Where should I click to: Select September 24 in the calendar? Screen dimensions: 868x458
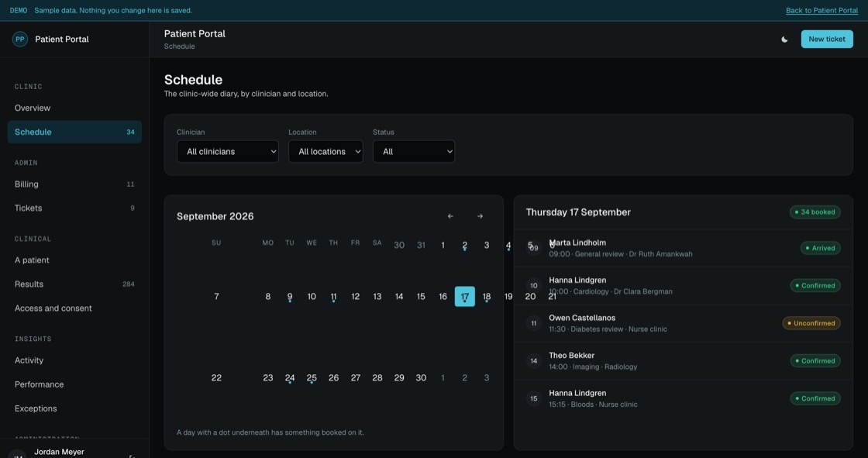[x=290, y=377]
